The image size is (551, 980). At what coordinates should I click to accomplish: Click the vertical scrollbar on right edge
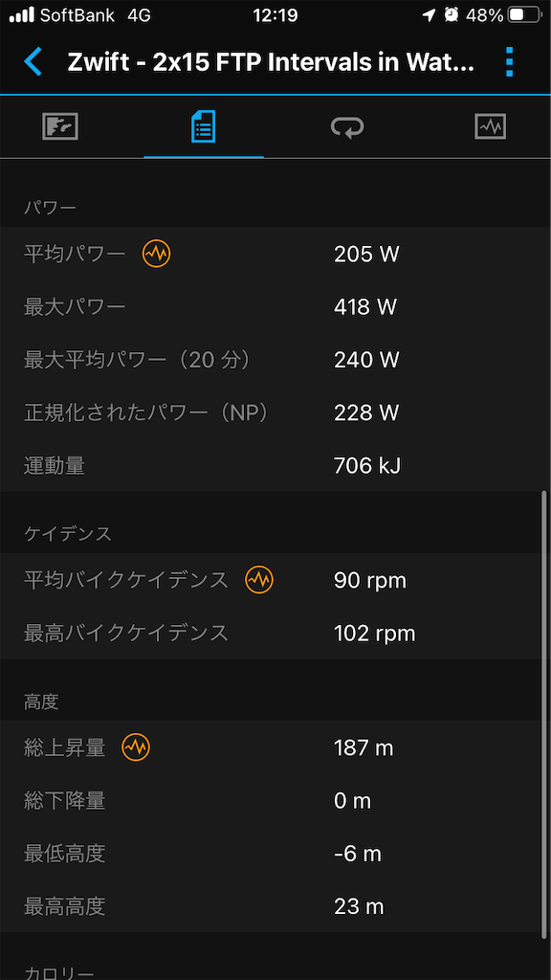[x=544, y=714]
